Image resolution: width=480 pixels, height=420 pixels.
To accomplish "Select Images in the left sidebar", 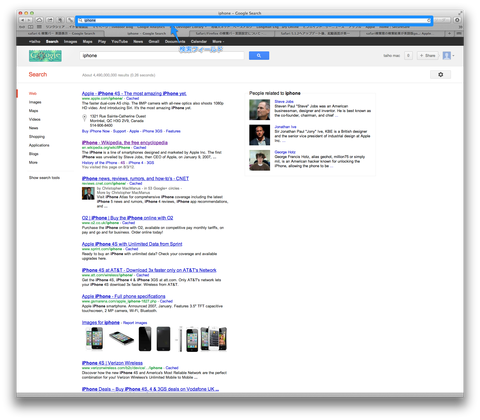I will (x=35, y=102).
